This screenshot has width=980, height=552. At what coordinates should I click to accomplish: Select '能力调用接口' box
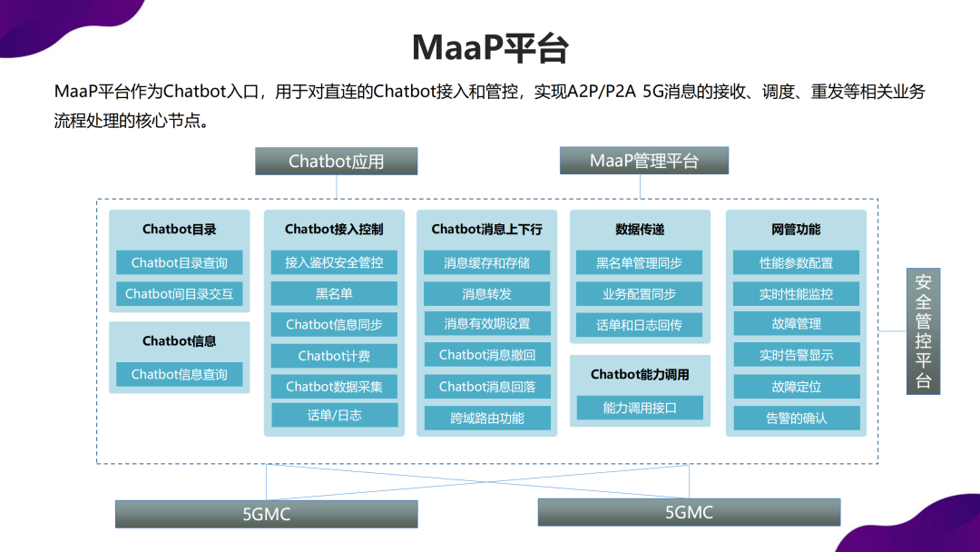pos(640,408)
